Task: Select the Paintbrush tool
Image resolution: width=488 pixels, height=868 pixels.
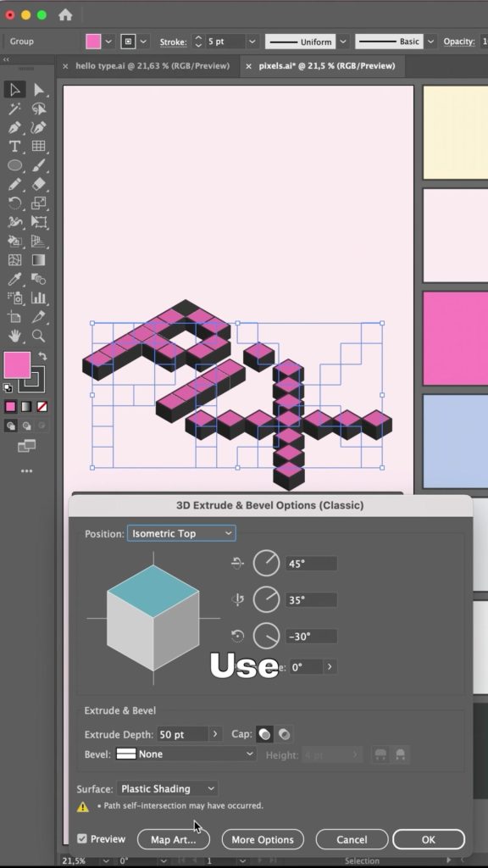Action: (x=39, y=165)
